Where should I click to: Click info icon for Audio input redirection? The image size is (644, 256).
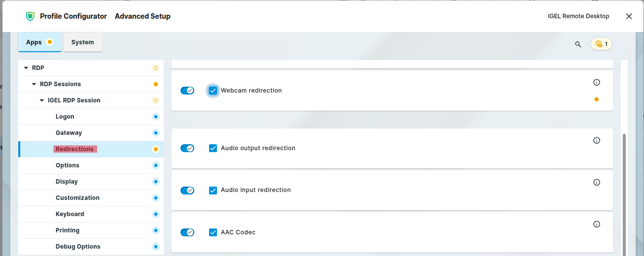pos(596,182)
